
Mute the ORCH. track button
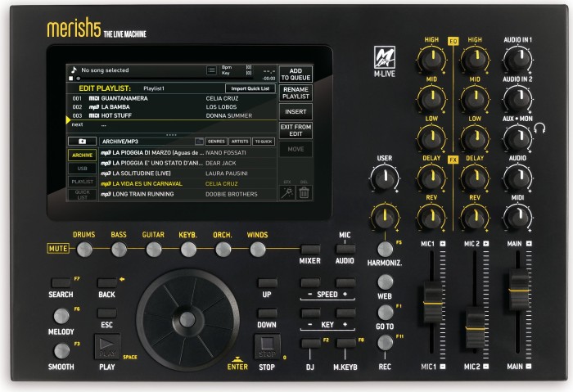223,250
